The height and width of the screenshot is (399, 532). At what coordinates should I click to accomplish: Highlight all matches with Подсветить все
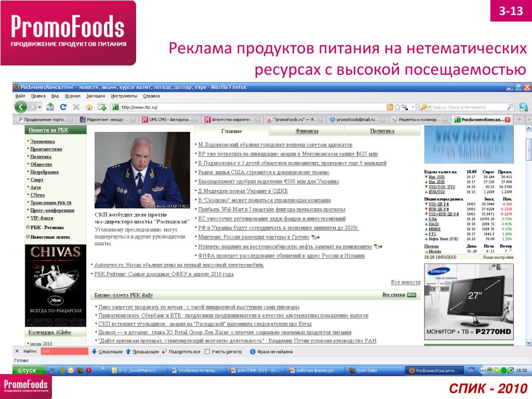(181, 352)
